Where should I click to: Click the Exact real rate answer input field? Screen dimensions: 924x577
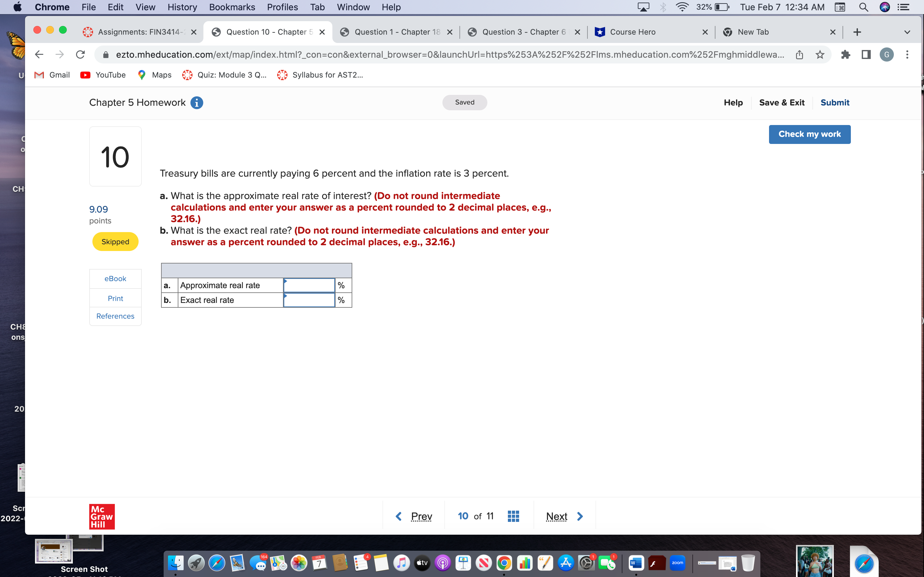coord(309,300)
